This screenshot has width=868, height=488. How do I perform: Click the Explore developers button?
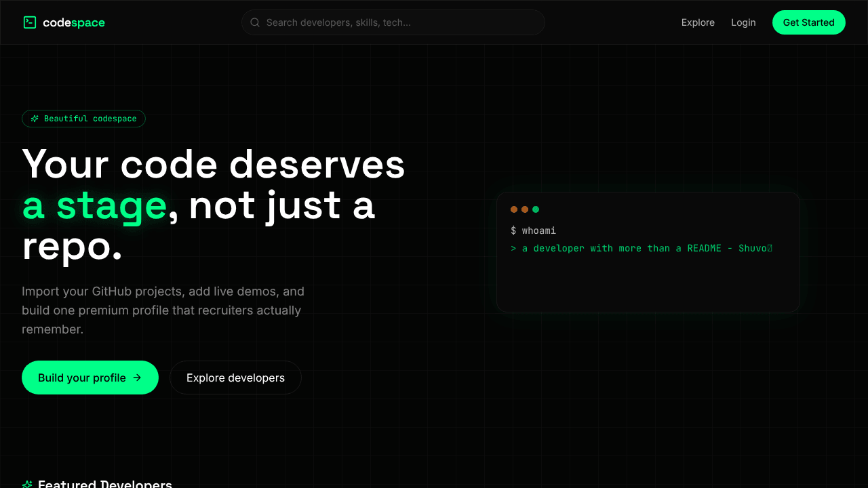coord(235,378)
